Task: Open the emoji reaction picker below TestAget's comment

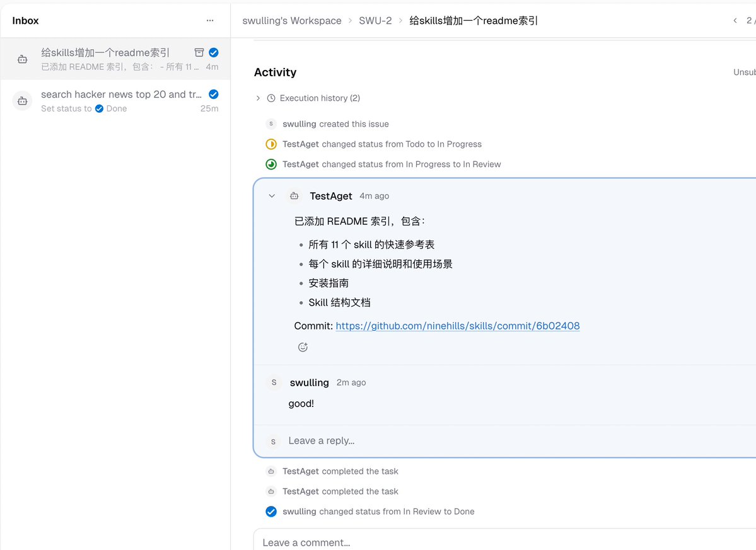Action: [302, 347]
